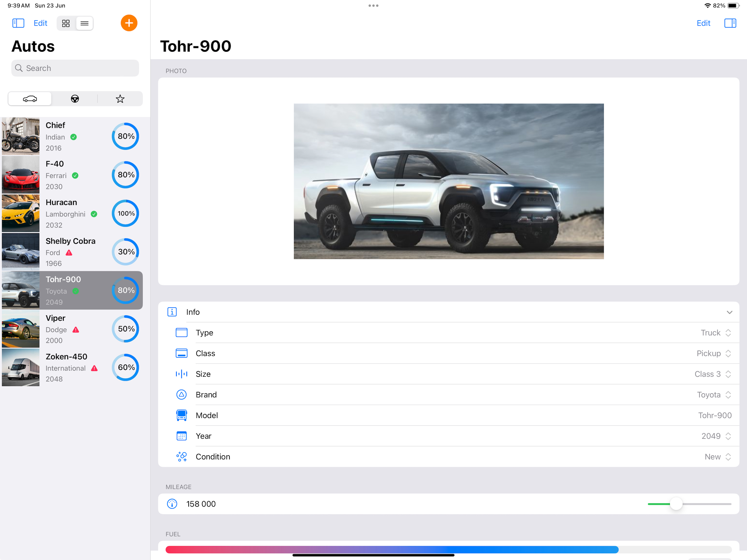The width and height of the screenshot is (747, 560).
Task: Click the Size row waveform icon
Action: point(181,374)
